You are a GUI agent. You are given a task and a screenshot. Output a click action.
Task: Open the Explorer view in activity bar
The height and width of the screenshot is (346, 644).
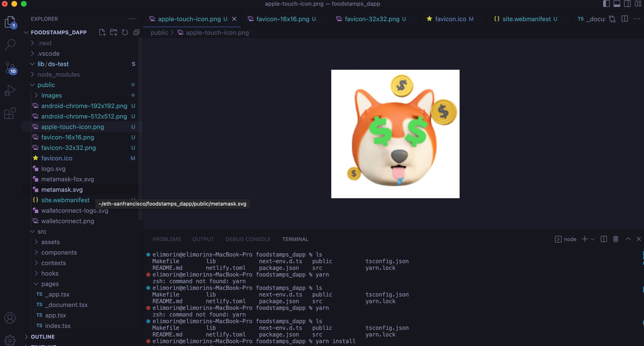pyautogui.click(x=10, y=22)
